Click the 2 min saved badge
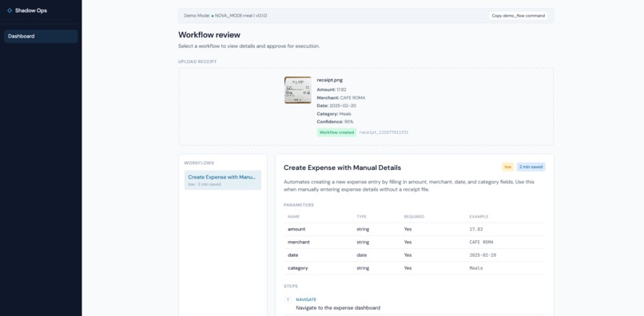Screen dimensions: 644x316 (531, 167)
